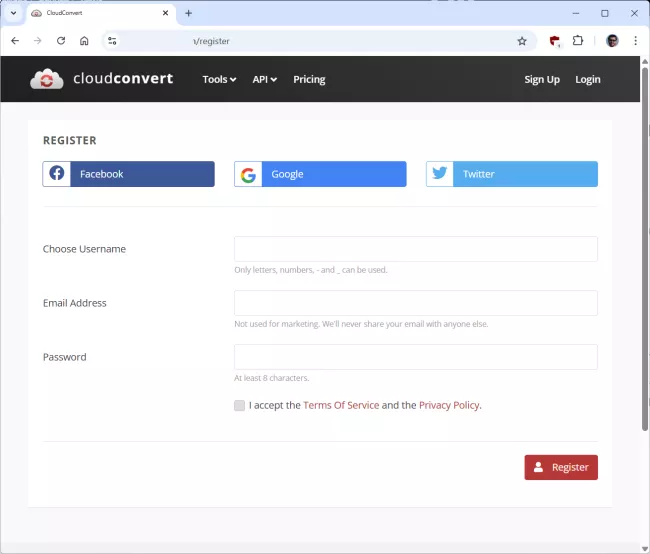650x554 pixels.
Task: Expand the API dropdown menu
Action: [264, 79]
